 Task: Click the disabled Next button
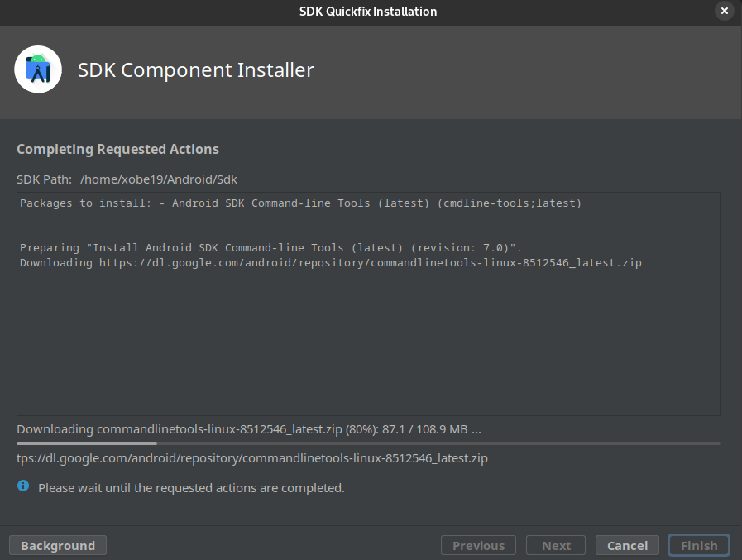click(556, 545)
